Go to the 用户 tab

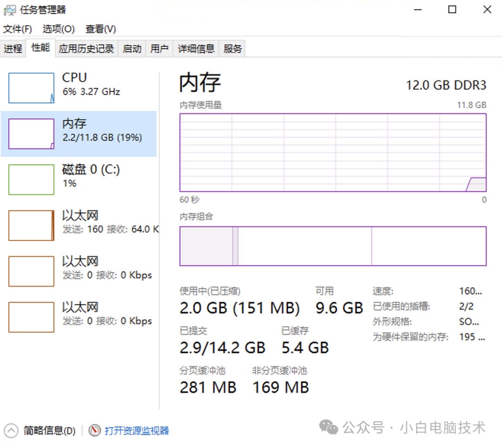click(159, 49)
